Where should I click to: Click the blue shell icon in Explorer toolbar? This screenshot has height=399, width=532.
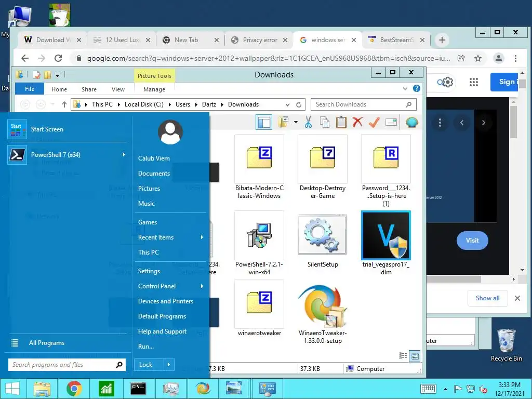[411, 122]
